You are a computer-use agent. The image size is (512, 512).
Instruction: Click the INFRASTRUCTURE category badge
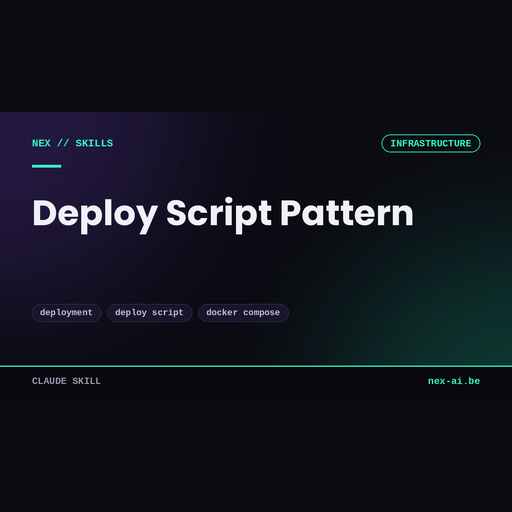[x=431, y=143]
